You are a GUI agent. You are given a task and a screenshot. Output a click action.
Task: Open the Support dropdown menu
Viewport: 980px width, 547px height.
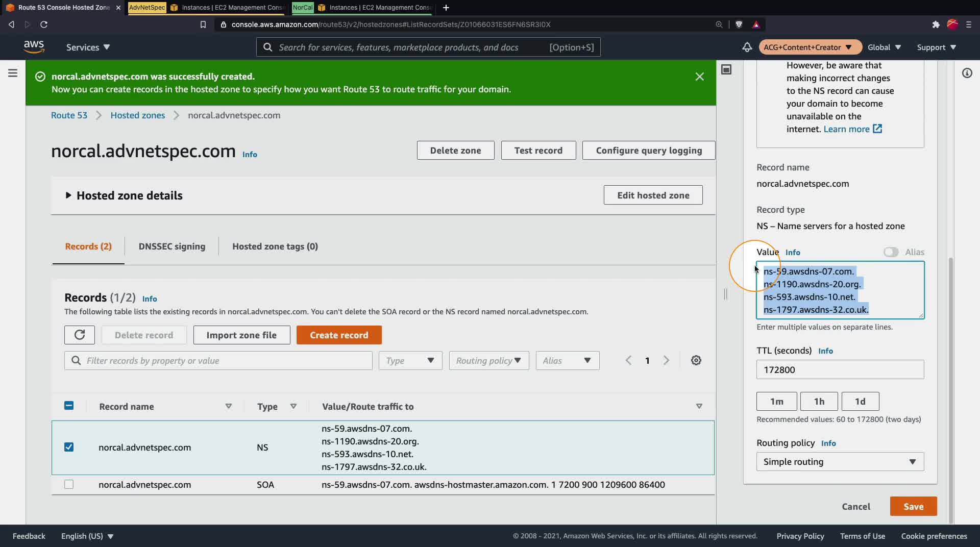click(x=937, y=47)
